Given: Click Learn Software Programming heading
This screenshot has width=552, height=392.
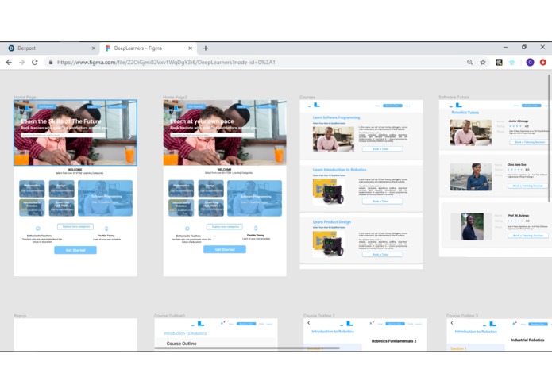Looking at the screenshot, I should point(336,117).
